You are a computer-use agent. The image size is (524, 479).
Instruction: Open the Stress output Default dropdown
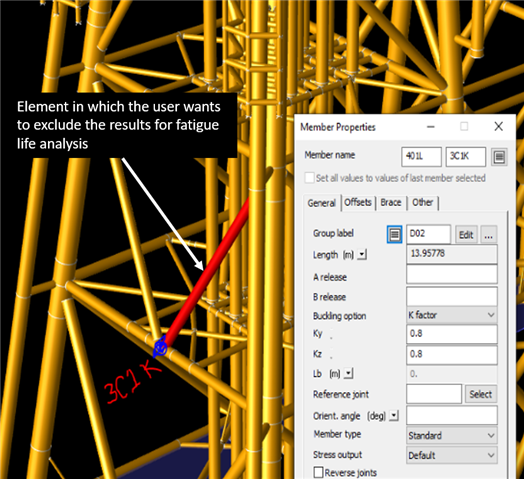coord(452,455)
